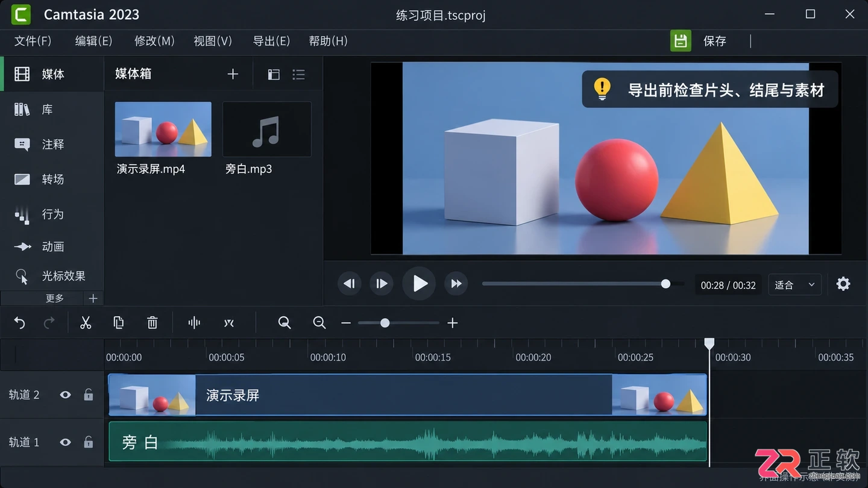
Task: Click the undo arrow icon
Action: pos(20,323)
